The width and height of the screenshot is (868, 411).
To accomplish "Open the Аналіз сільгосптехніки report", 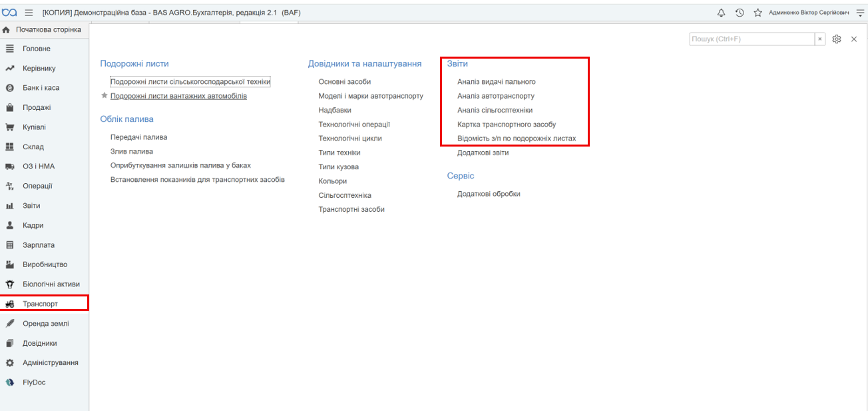I will 495,110.
